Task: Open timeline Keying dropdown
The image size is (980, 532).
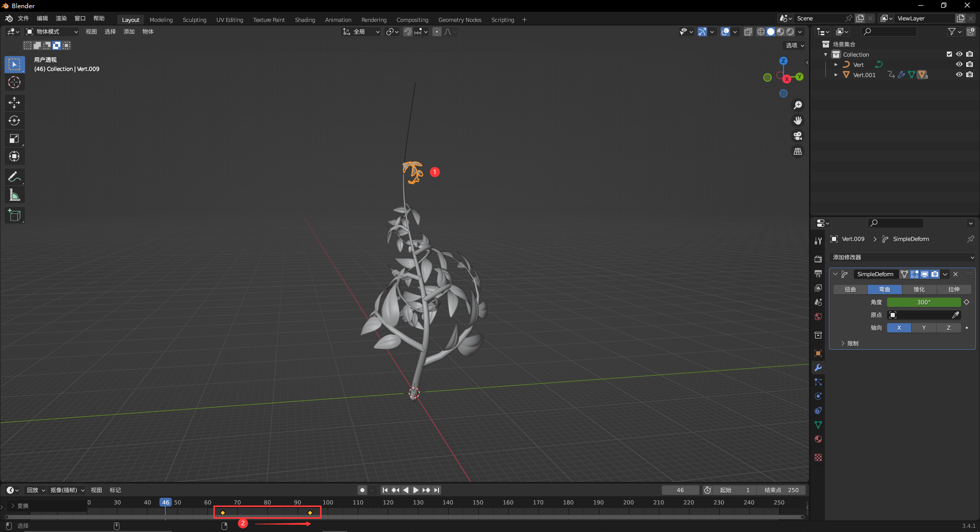Action: tap(67, 490)
